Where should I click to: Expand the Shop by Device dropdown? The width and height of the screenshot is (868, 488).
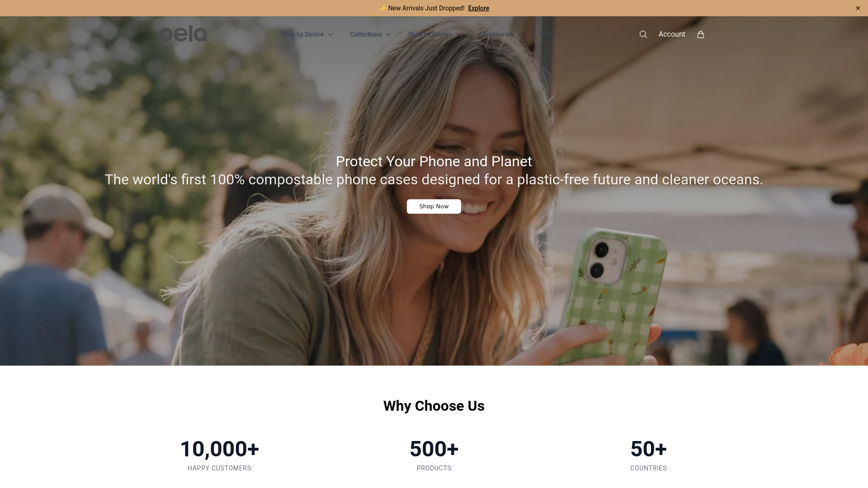point(307,34)
